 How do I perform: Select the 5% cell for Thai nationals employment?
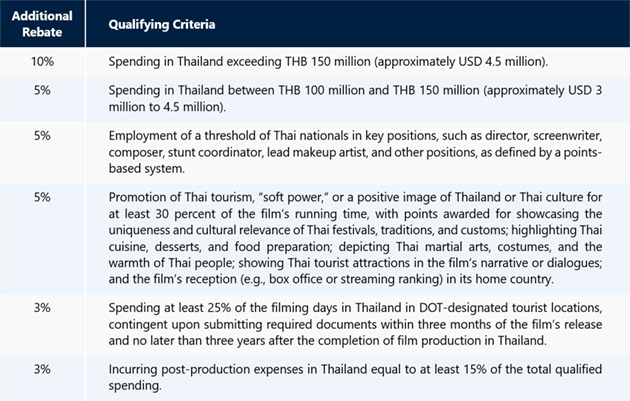42,135
